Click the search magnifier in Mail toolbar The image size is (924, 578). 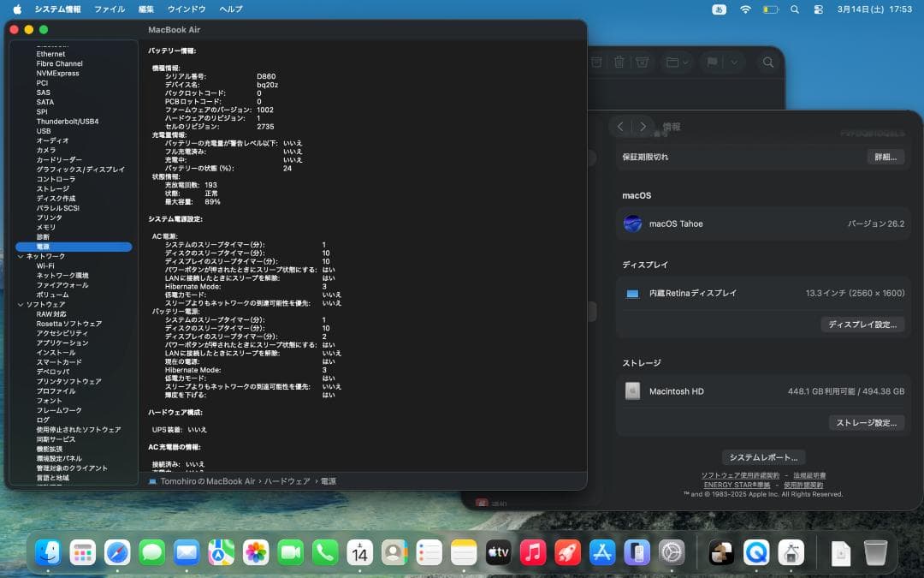click(767, 62)
